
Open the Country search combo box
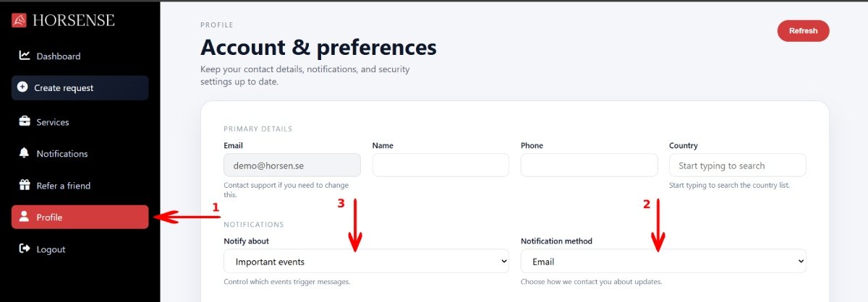pos(737,165)
